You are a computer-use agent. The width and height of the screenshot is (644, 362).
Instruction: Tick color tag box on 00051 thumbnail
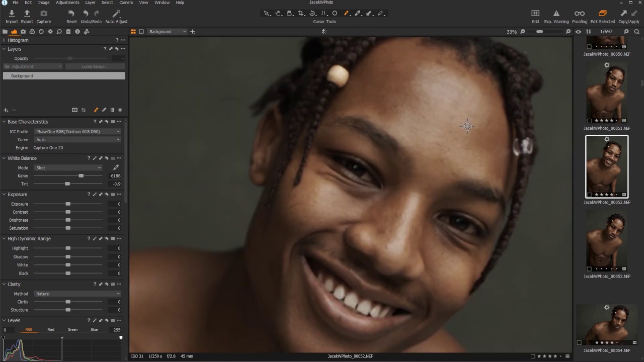pos(589,121)
